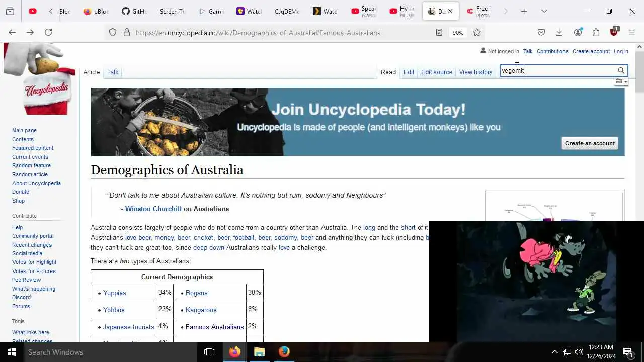Click the picture-in-picture cartoon video
Viewport: 644px width, 362px height.
[x=536, y=282]
